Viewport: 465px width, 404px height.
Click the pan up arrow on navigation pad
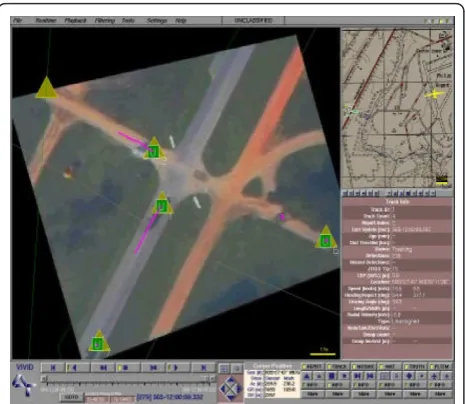(231, 380)
